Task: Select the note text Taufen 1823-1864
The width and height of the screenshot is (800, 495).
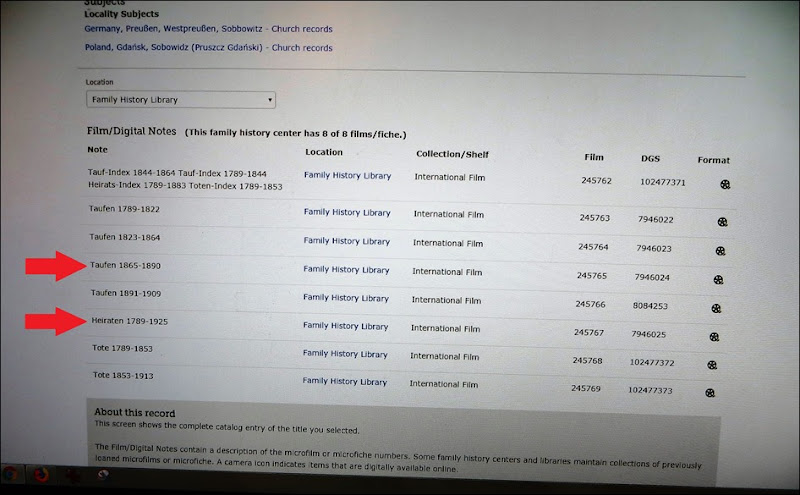Action: tap(124, 237)
